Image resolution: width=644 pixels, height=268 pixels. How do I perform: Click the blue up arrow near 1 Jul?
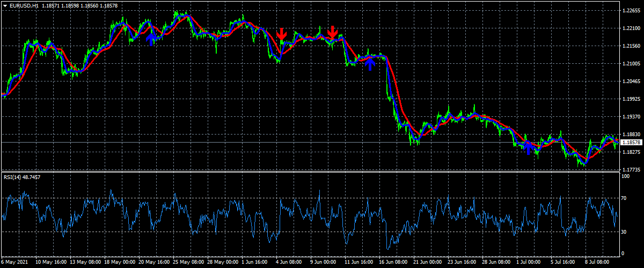[x=528, y=147]
